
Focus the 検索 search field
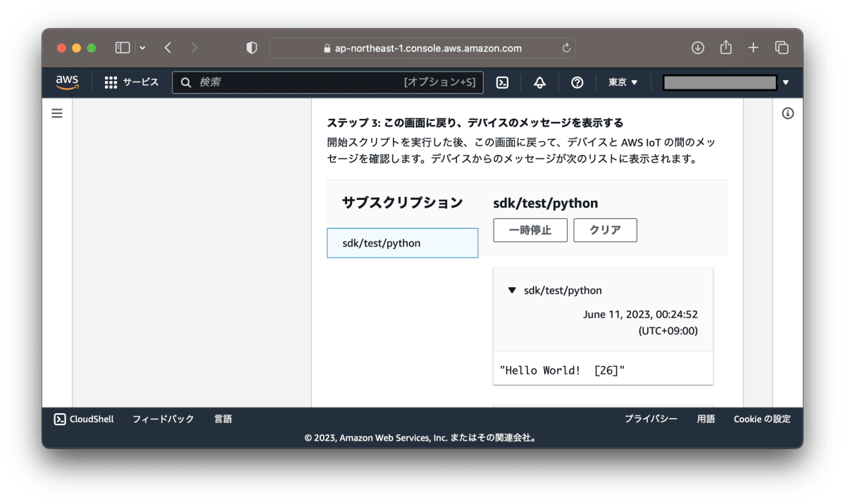coord(328,82)
